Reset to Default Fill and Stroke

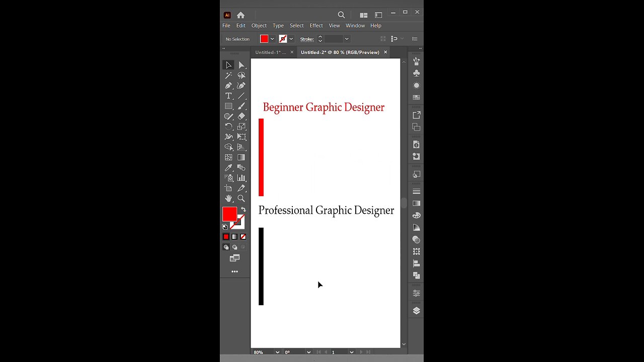pyautogui.click(x=224, y=227)
